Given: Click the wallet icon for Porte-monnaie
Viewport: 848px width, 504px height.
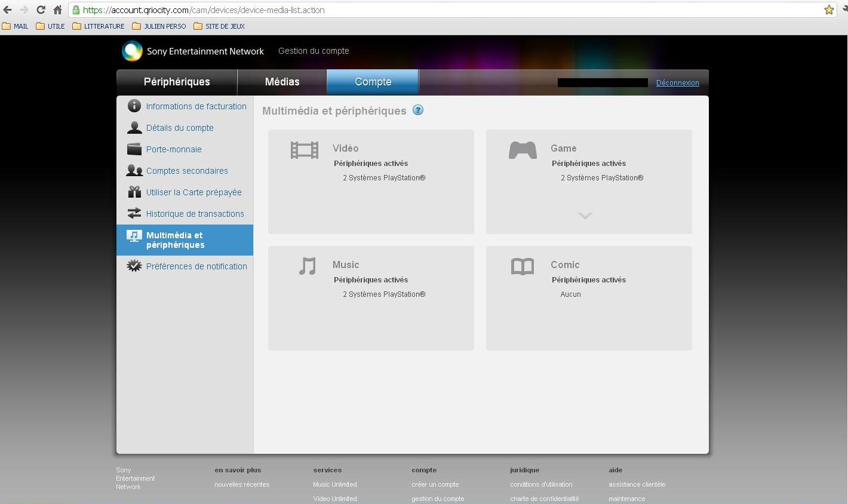Looking at the screenshot, I should [x=134, y=149].
